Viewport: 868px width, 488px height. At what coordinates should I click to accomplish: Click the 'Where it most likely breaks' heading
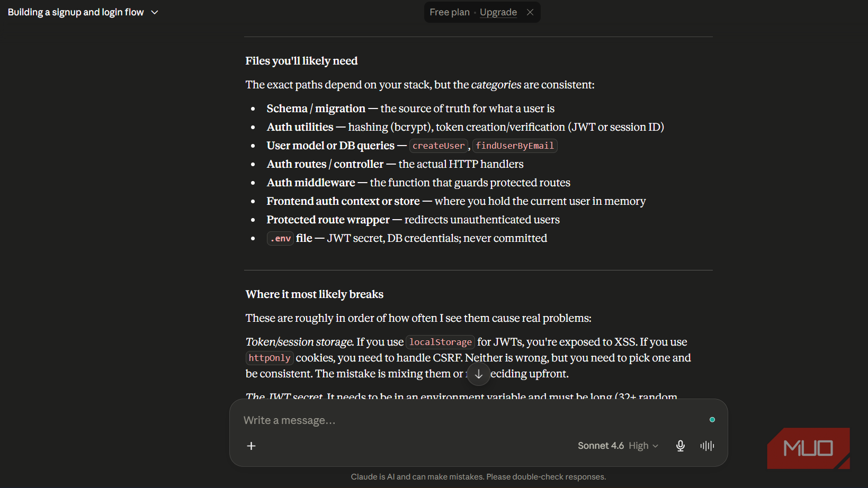tap(315, 294)
